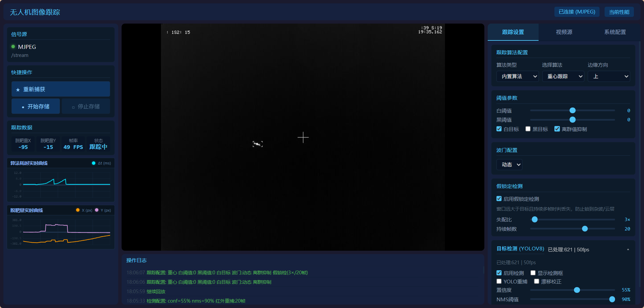Open the 当前性能 panel
644x308 pixels.
coord(619,12)
